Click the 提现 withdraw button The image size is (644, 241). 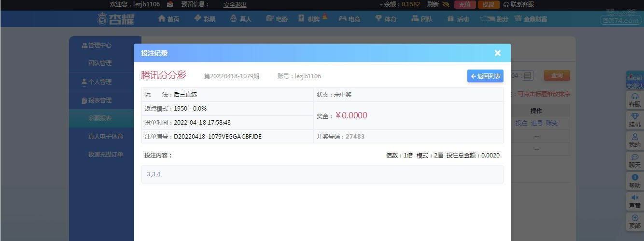(489, 4)
